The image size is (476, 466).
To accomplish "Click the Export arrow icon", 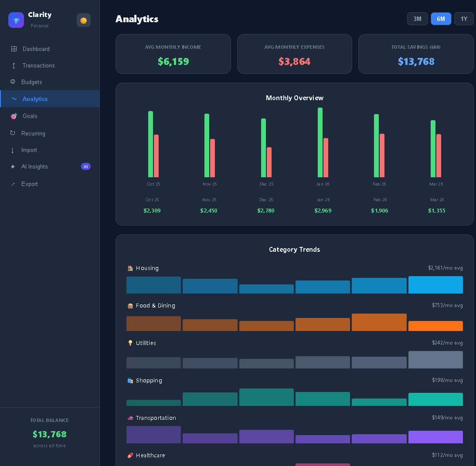I will (13, 184).
